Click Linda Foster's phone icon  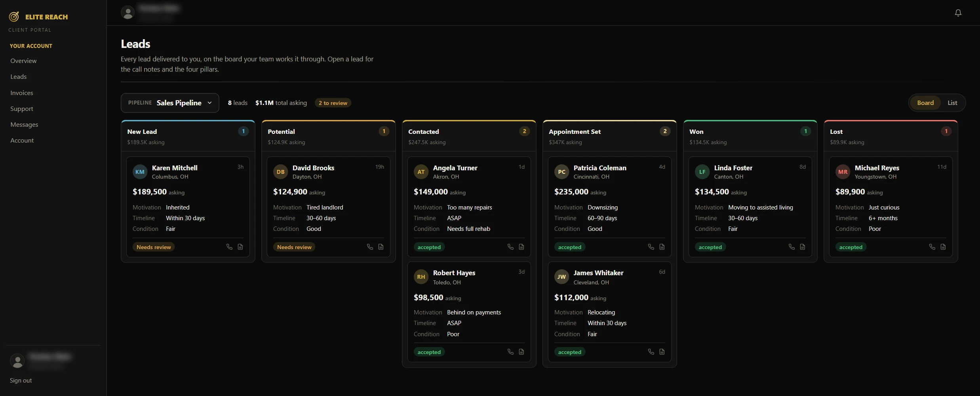(x=792, y=247)
